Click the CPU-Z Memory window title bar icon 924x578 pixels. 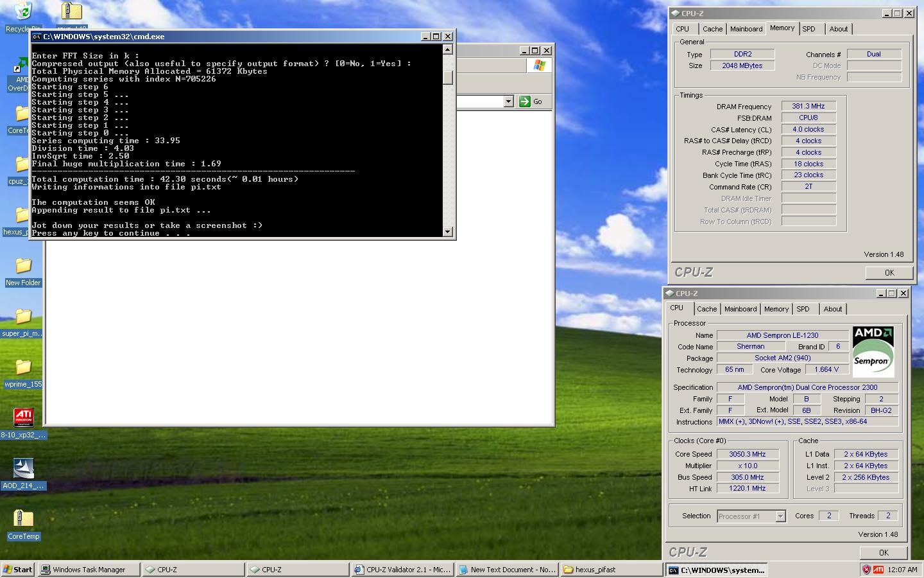[675, 13]
